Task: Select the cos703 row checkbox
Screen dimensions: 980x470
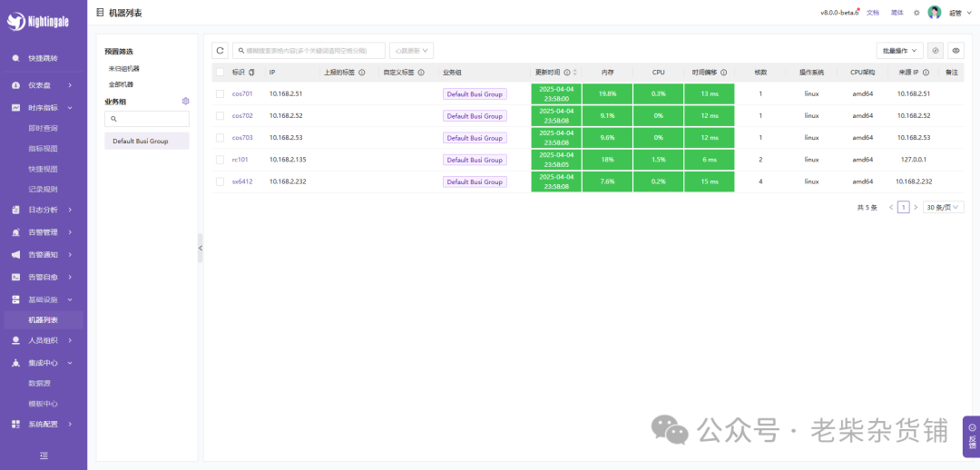Action: 220,138
